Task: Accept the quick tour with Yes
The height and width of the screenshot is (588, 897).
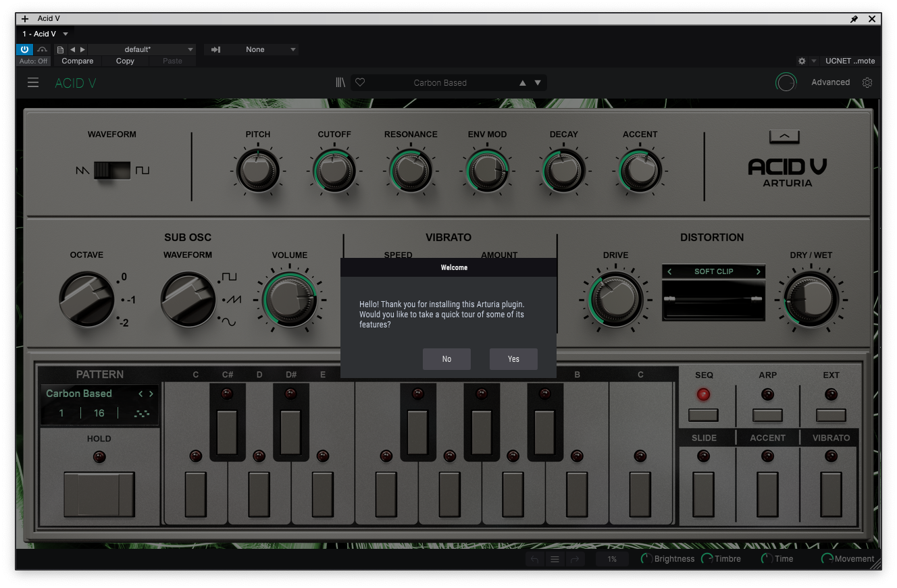Action: (513, 359)
